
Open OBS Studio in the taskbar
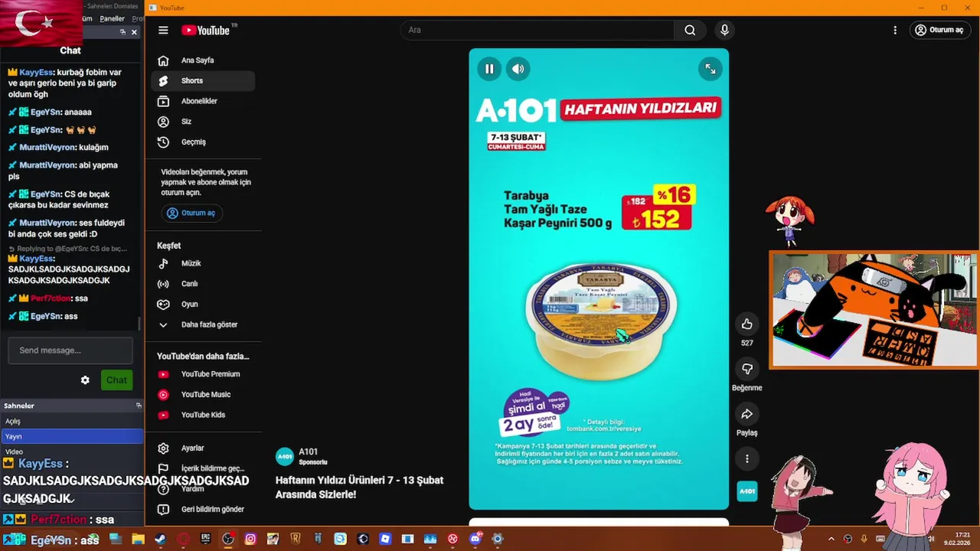(x=228, y=539)
